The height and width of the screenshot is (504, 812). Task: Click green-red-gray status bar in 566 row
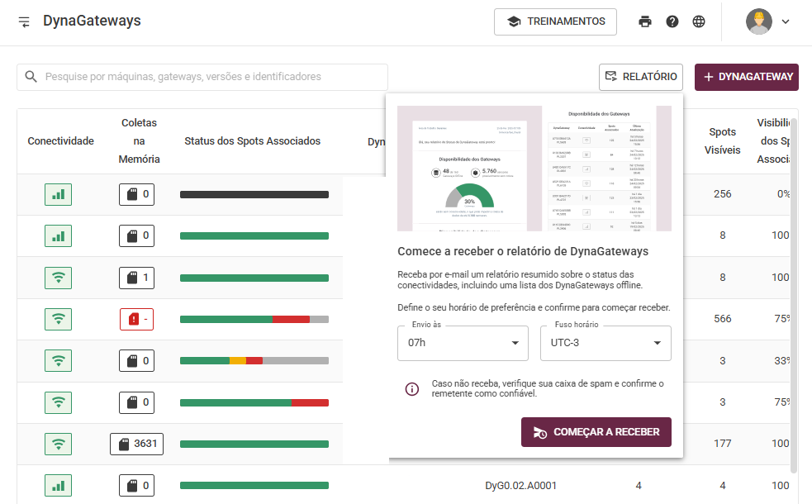point(254,320)
